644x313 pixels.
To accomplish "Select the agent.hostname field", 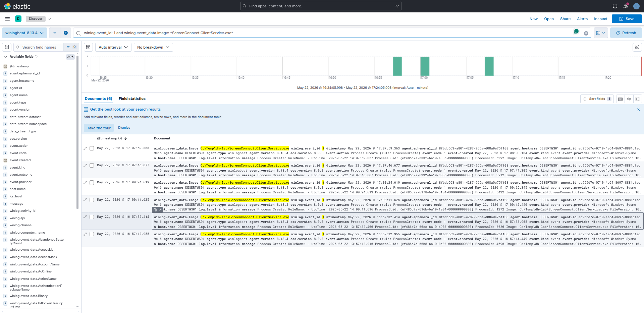I will tap(22, 81).
